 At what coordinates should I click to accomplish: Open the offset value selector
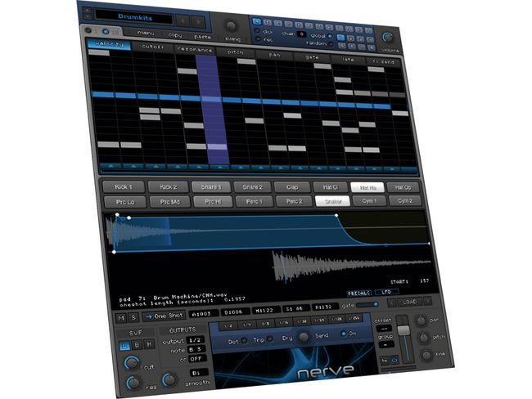[x=384, y=329]
